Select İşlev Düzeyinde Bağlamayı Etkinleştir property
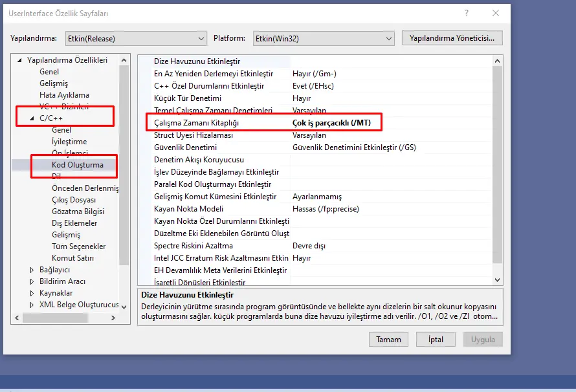The image size is (576, 392). [x=216, y=172]
